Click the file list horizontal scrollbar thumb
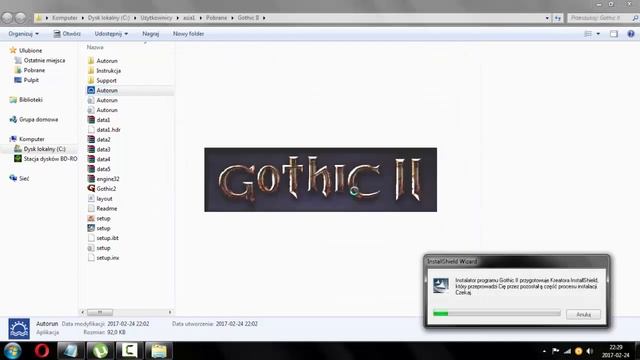 point(100,312)
